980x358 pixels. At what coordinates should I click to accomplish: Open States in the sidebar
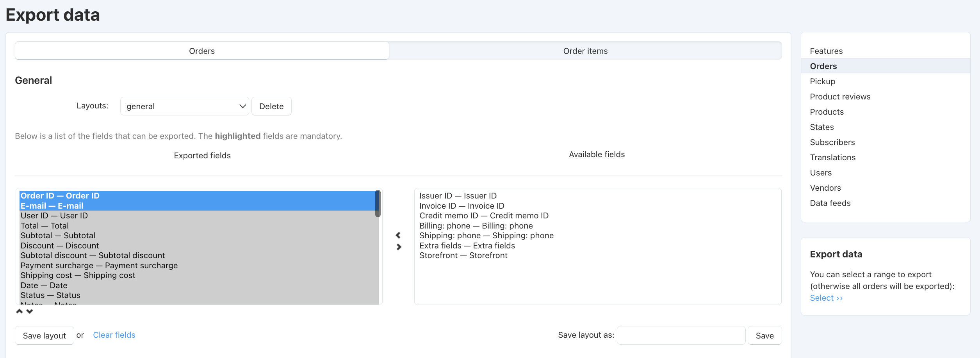pyautogui.click(x=822, y=127)
